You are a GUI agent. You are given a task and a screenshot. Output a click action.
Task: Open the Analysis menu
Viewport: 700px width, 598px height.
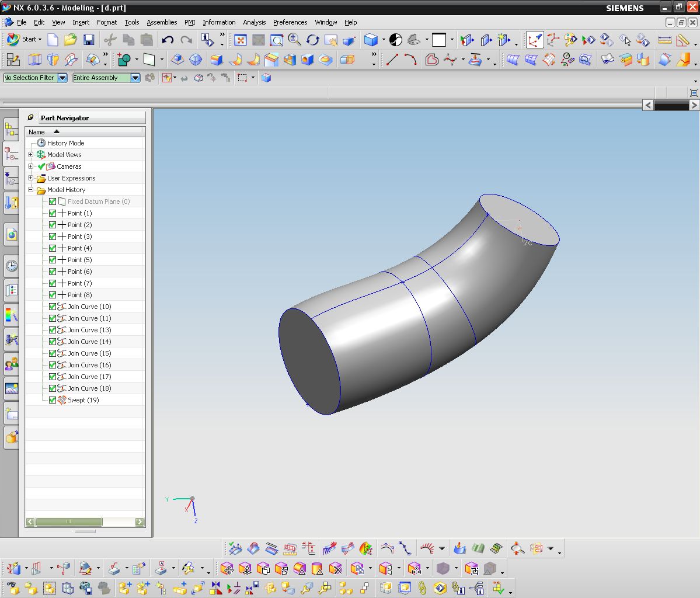[x=254, y=22]
